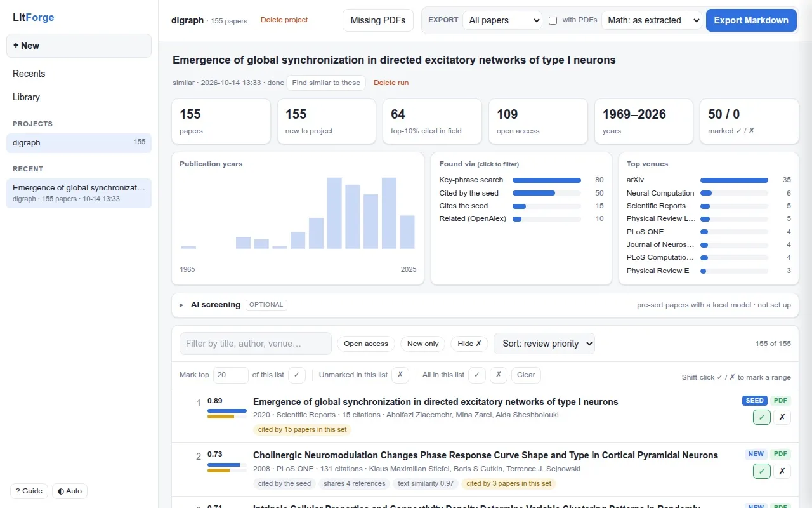Click the Export Markdown button
Image resolution: width=812 pixels, height=508 pixels.
click(751, 20)
